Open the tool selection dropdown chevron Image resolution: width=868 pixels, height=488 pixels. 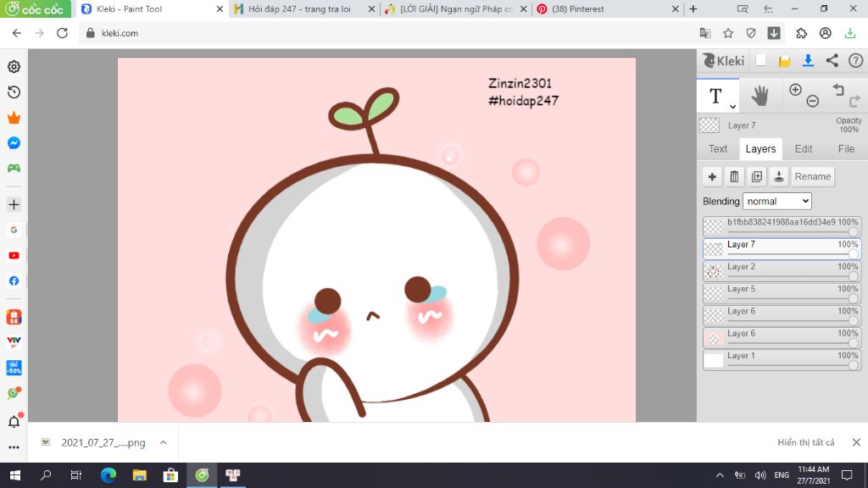pos(732,106)
